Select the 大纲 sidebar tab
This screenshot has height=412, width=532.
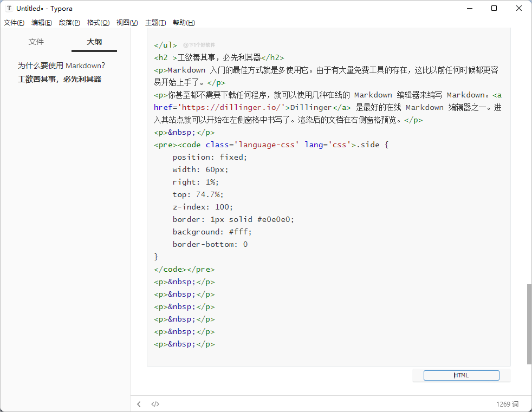click(94, 42)
